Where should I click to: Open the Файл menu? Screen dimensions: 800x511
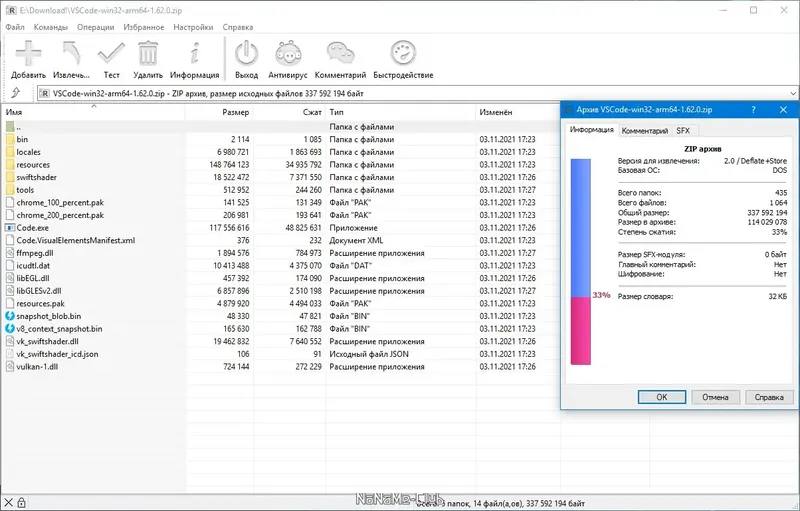pyautogui.click(x=15, y=27)
